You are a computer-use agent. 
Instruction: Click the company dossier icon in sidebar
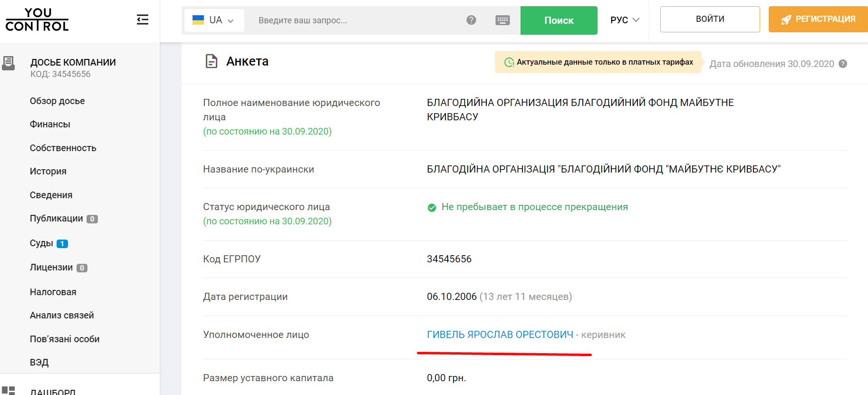[9, 63]
